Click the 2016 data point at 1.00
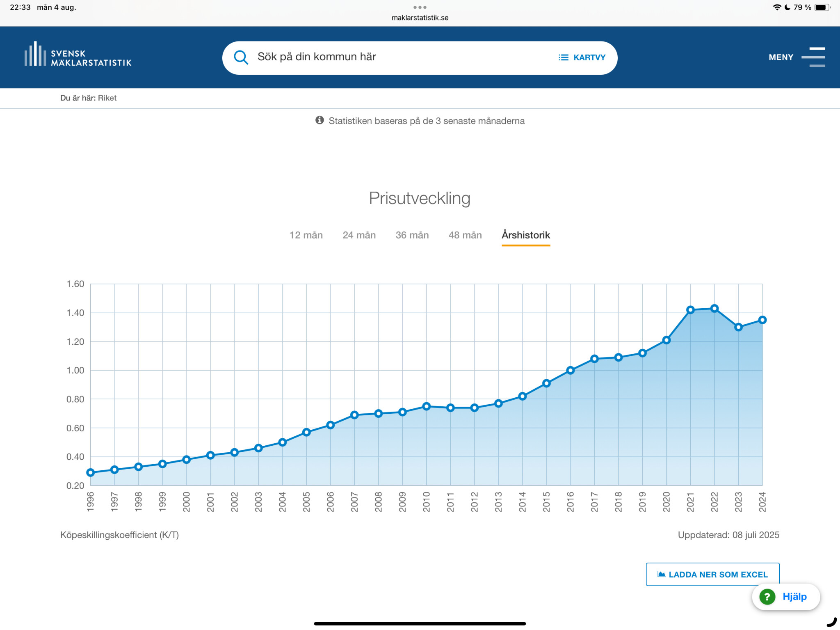 (570, 370)
